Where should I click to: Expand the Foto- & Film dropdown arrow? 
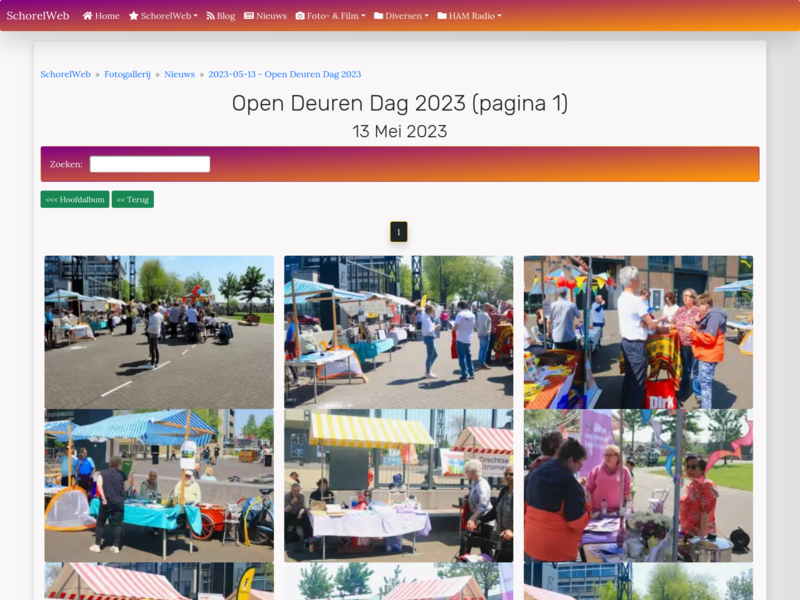tap(363, 16)
